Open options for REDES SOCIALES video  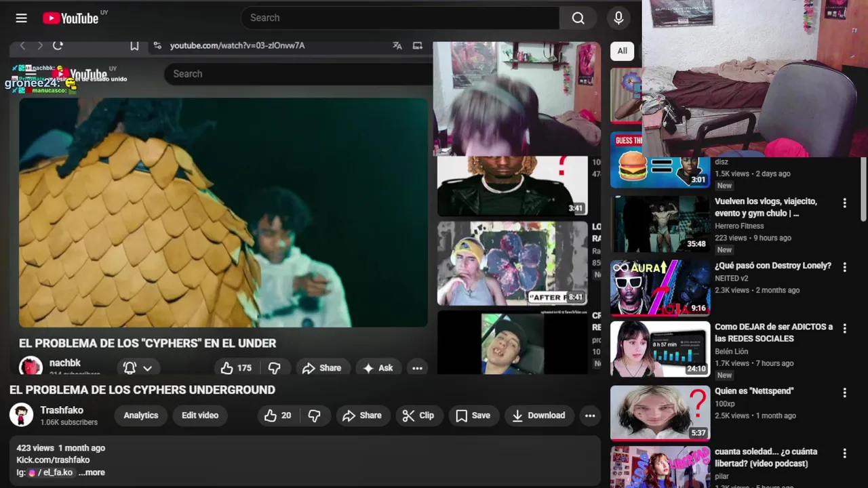point(844,328)
